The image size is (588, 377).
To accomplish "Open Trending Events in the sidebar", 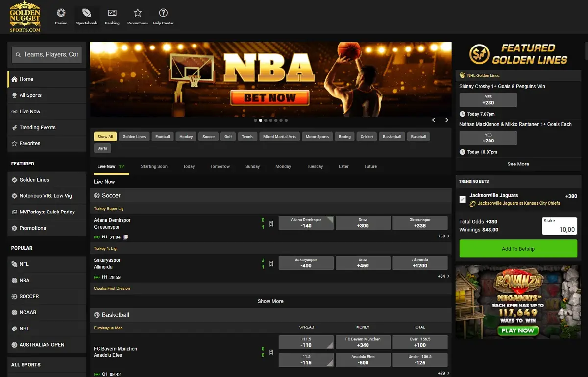I will (47, 128).
